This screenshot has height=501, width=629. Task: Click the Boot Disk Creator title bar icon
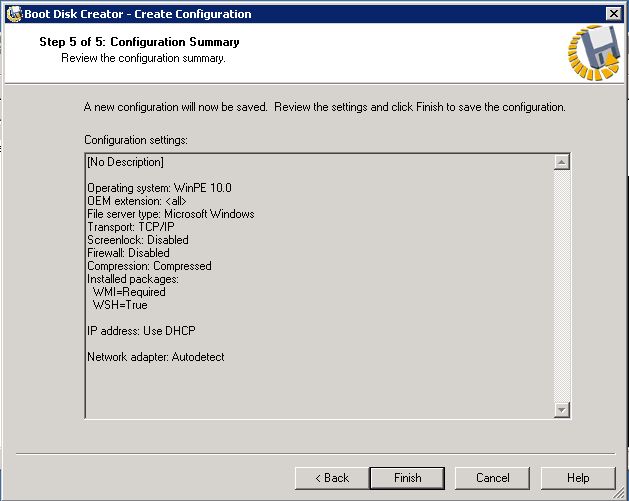point(14,14)
